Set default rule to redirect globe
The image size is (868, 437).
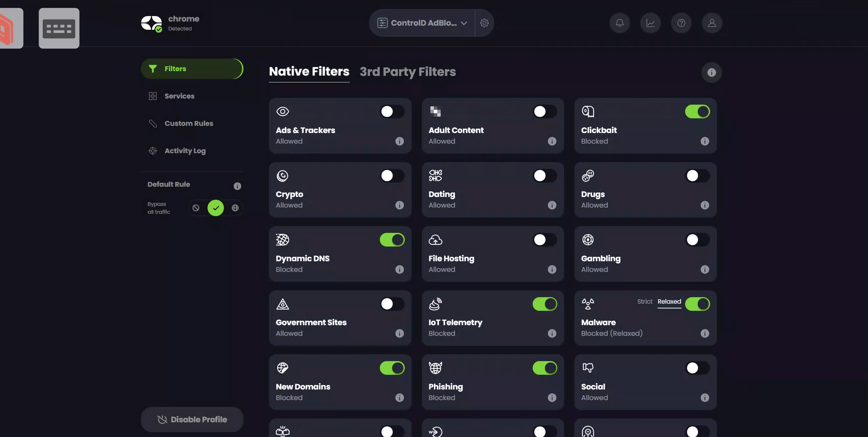pos(235,208)
